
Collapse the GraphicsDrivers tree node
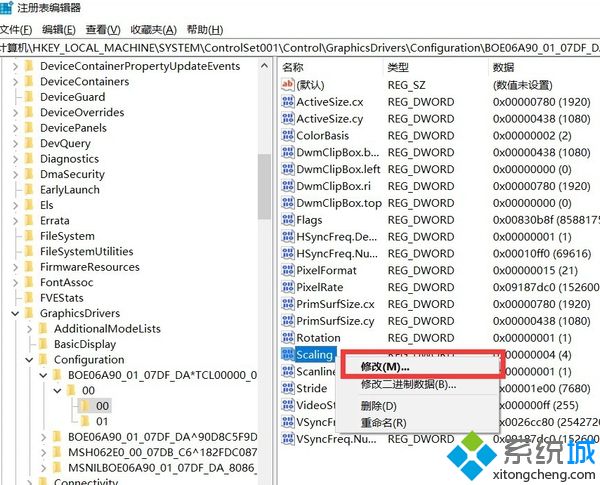tap(15, 314)
